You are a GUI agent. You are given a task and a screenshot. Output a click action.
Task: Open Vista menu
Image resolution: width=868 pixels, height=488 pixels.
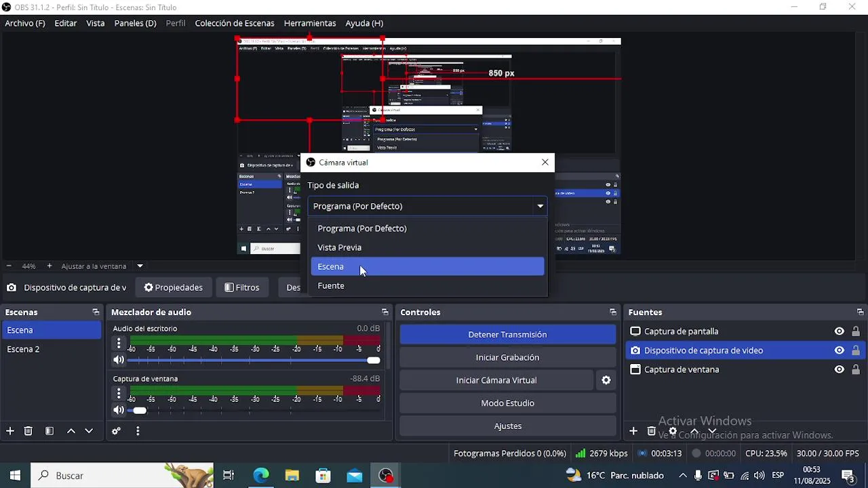point(96,23)
